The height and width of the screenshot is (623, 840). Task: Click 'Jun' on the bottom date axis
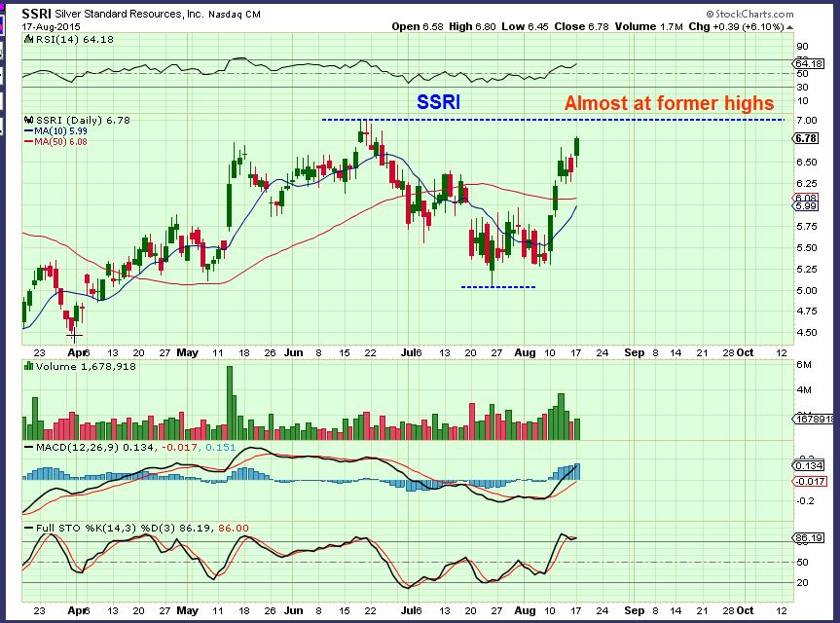294,610
